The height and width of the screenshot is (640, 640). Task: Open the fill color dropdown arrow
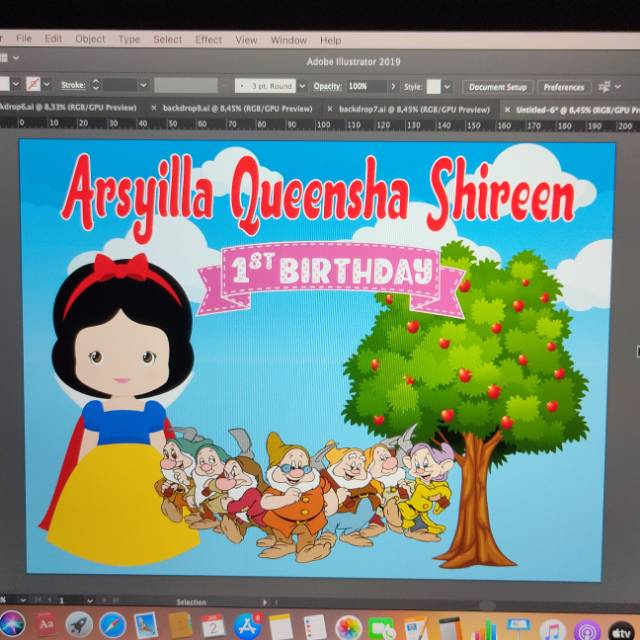pos(16,84)
